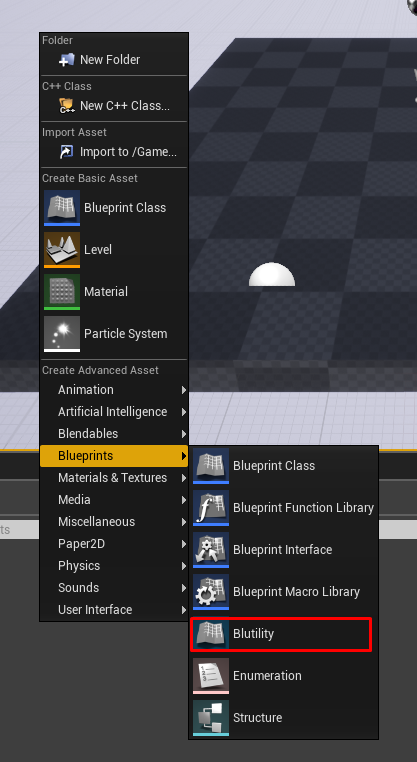Click the white sphere in viewport

coord(272,275)
